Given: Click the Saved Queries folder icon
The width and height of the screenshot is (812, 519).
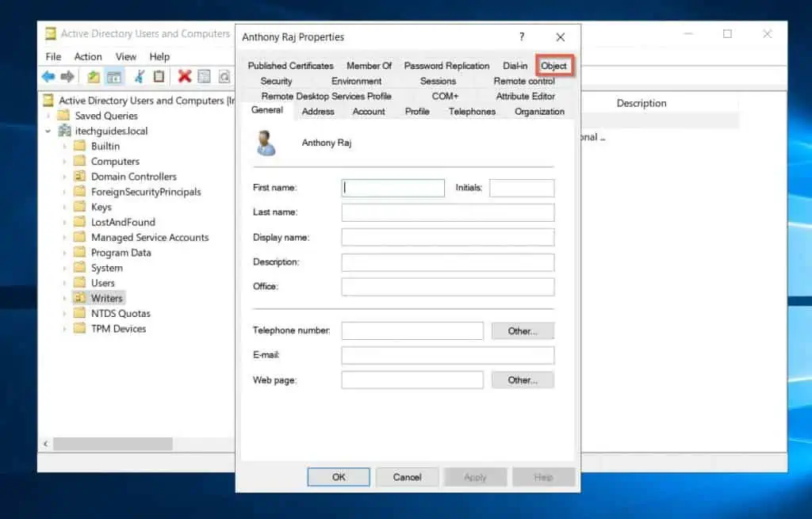Looking at the screenshot, I should (63, 116).
